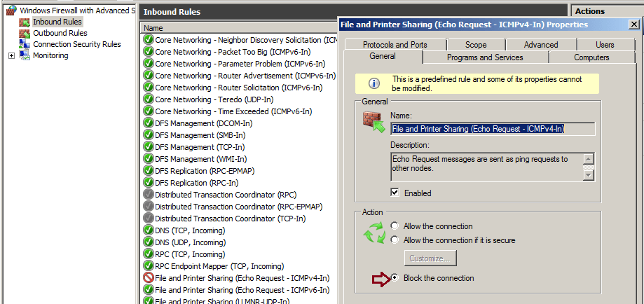The image size is (644, 304).
Task: Select Distributed Transaction Coordinator (TCP-In) rule text
Action: click(x=230, y=219)
